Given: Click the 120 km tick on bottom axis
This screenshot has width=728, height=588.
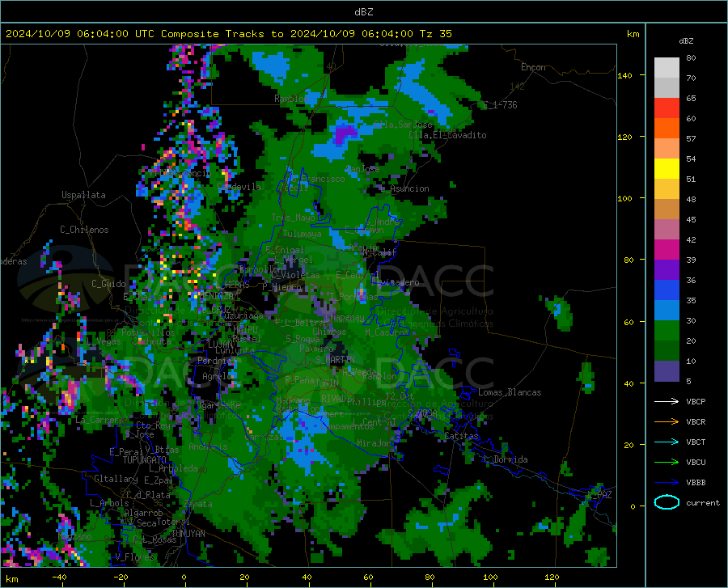Looking at the screenshot, I should tap(552, 577).
